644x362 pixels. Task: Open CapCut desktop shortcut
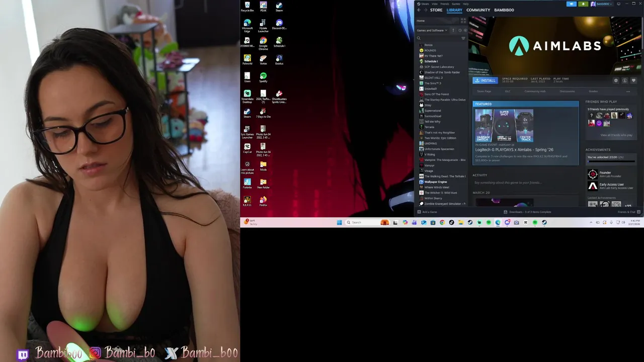pyautogui.click(x=247, y=148)
